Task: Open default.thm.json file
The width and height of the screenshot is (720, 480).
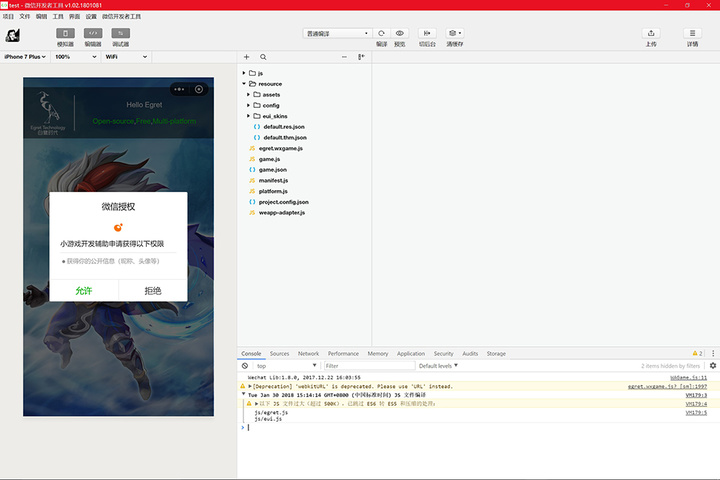Action: 285,137
